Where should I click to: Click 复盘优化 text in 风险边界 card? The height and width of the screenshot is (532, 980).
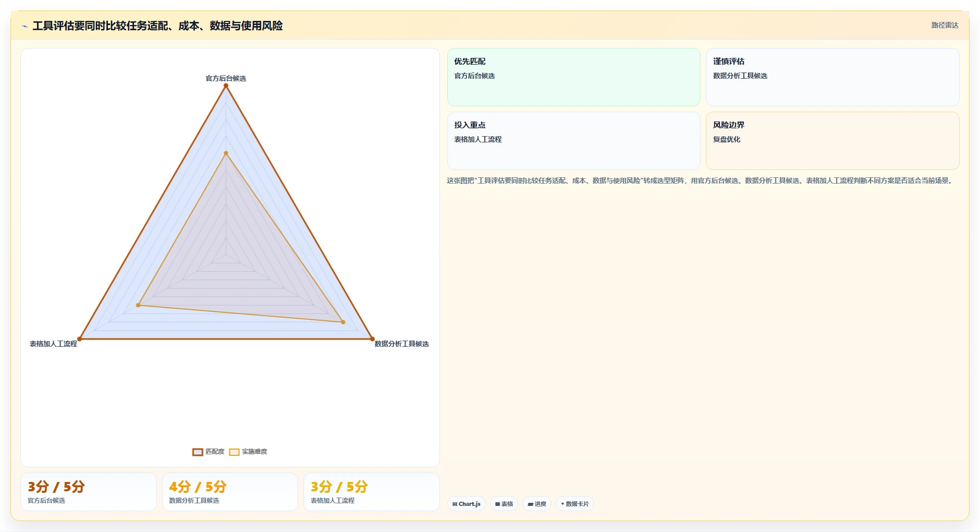click(x=727, y=139)
